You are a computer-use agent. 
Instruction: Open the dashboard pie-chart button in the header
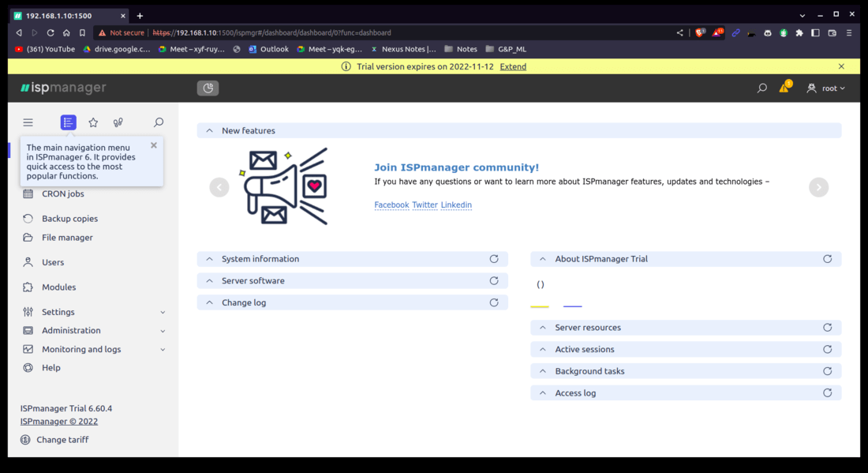click(208, 88)
